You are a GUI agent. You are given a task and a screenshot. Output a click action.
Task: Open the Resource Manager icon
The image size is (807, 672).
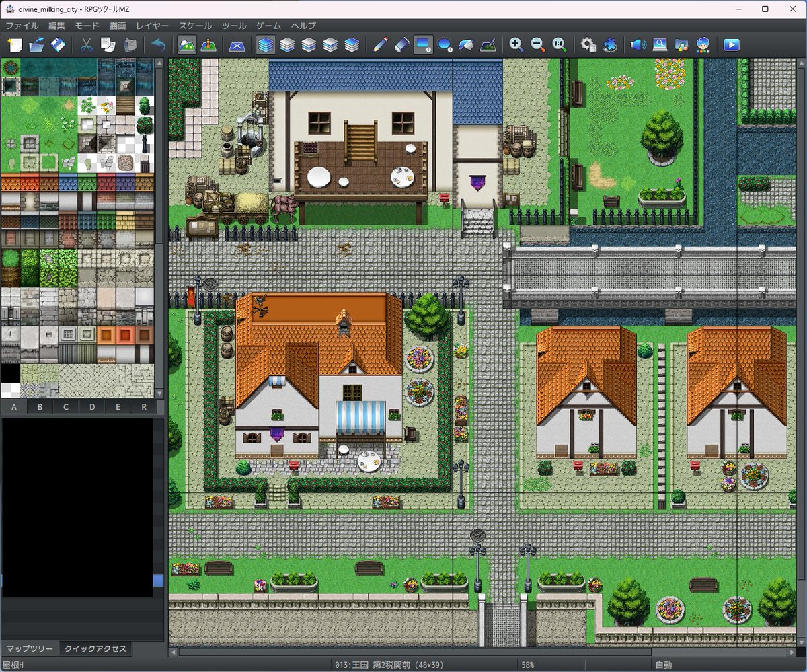click(x=681, y=45)
